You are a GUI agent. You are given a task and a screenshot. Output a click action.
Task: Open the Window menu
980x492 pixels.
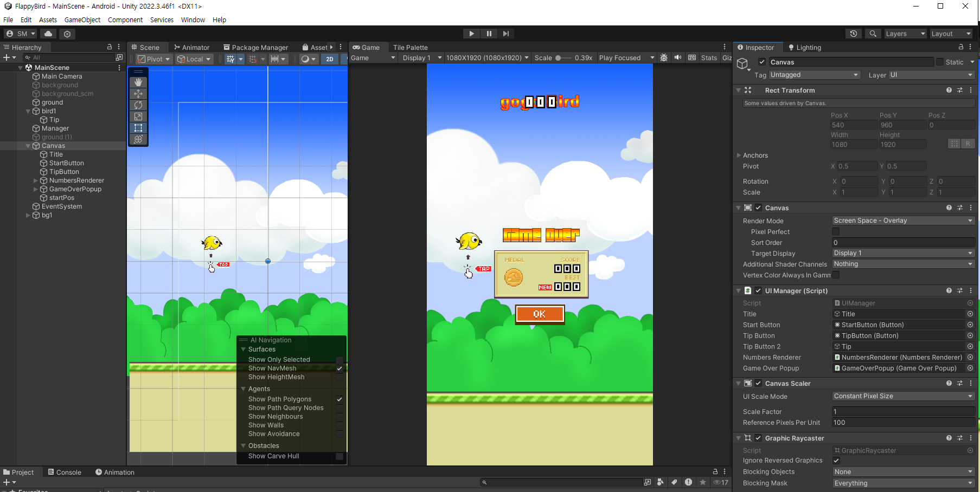193,20
